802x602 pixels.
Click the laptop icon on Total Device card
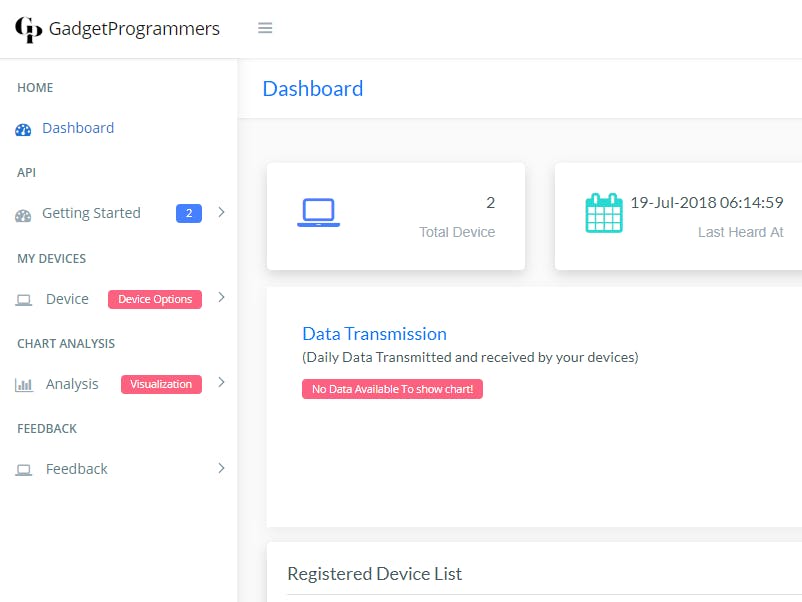click(318, 211)
